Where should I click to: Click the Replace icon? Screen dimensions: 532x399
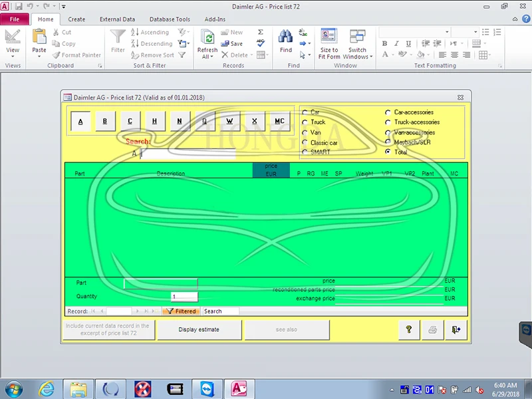click(x=303, y=33)
